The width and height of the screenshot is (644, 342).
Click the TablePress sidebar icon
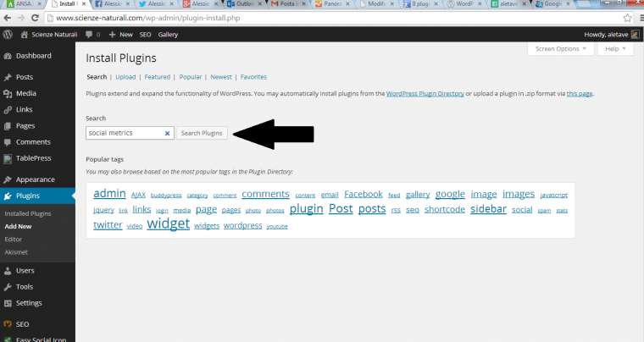point(8,158)
